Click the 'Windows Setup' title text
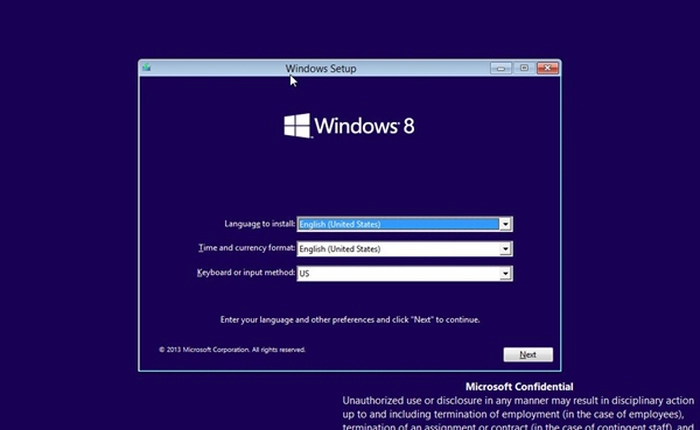This screenshot has width=700, height=430. pyautogui.click(x=321, y=68)
